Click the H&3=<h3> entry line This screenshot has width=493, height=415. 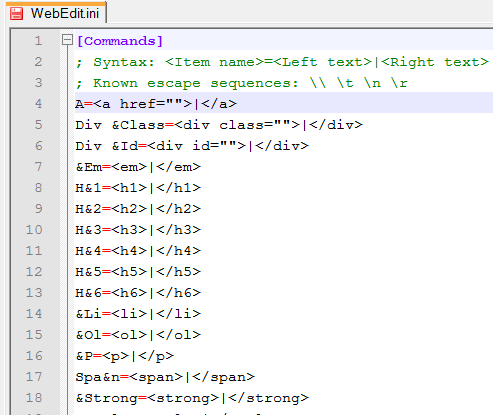[138, 230]
